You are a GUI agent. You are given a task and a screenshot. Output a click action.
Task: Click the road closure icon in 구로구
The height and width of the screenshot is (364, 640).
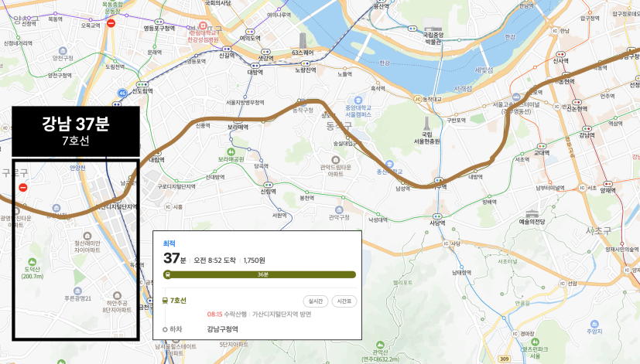[23, 188]
